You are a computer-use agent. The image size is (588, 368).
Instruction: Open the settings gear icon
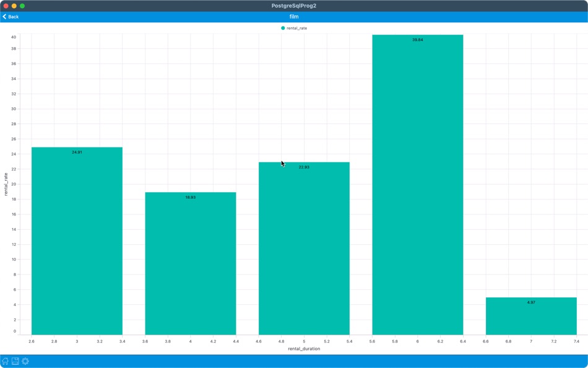pyautogui.click(x=25, y=361)
